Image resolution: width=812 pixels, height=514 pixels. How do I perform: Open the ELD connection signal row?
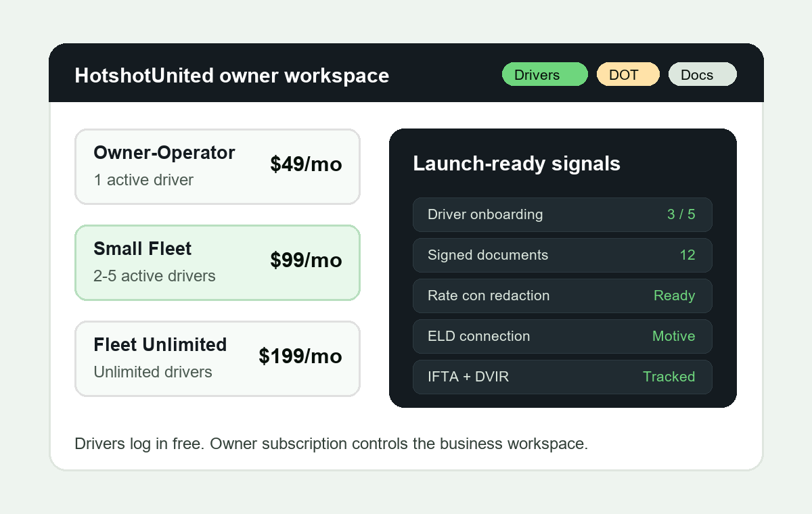point(562,336)
